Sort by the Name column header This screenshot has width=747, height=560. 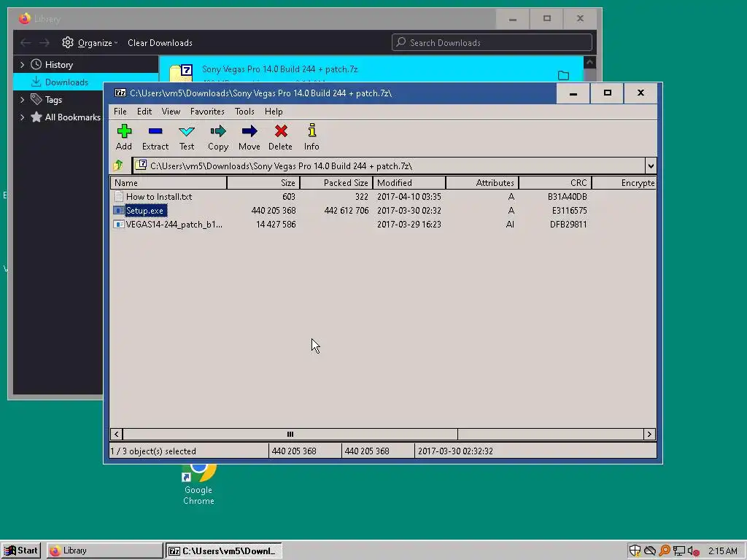[x=169, y=183]
